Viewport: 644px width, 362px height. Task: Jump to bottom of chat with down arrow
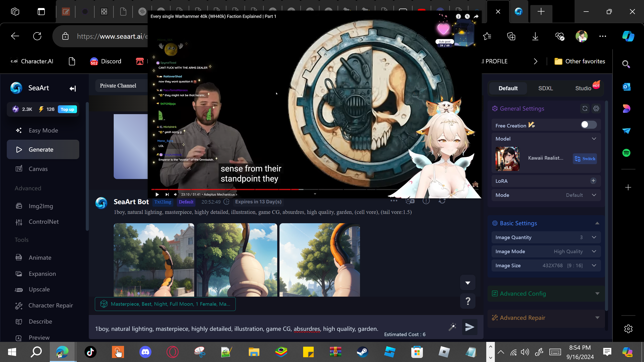pyautogui.click(x=468, y=283)
